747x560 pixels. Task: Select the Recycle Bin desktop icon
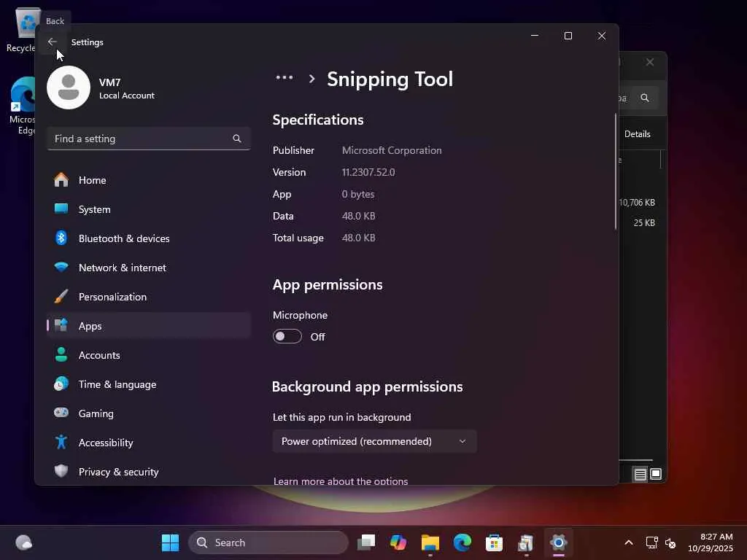(x=21, y=29)
